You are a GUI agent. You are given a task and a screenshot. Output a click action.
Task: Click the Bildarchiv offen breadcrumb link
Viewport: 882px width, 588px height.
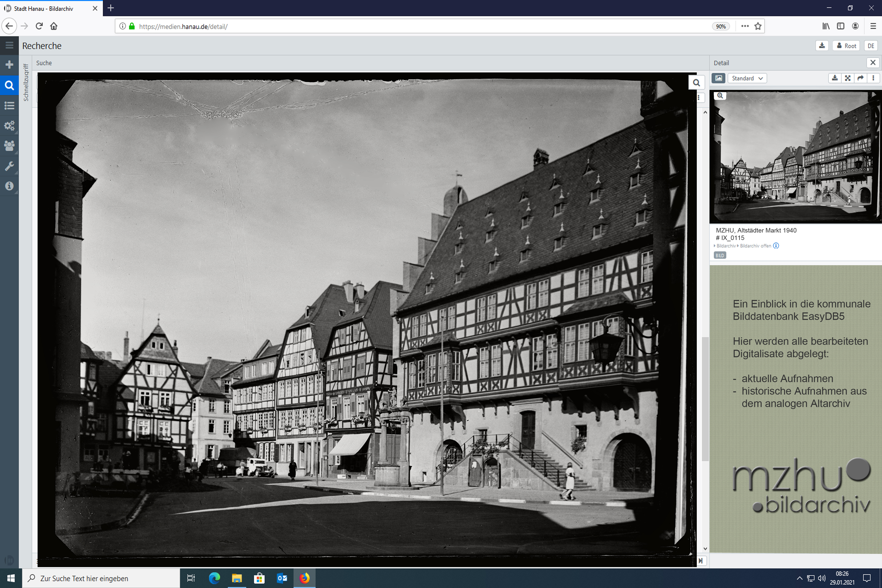coord(755,246)
